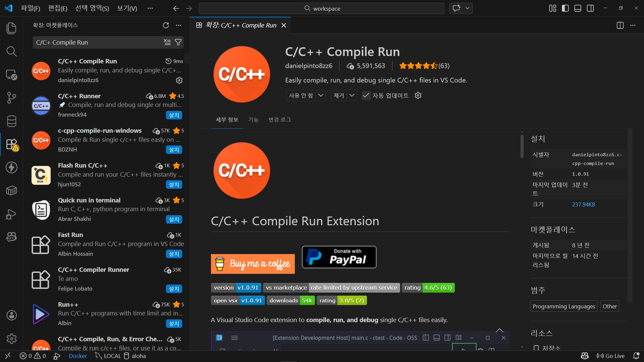Open the Explorer view in activity bar
Image resolution: width=644 pixels, height=362 pixels.
point(11,28)
